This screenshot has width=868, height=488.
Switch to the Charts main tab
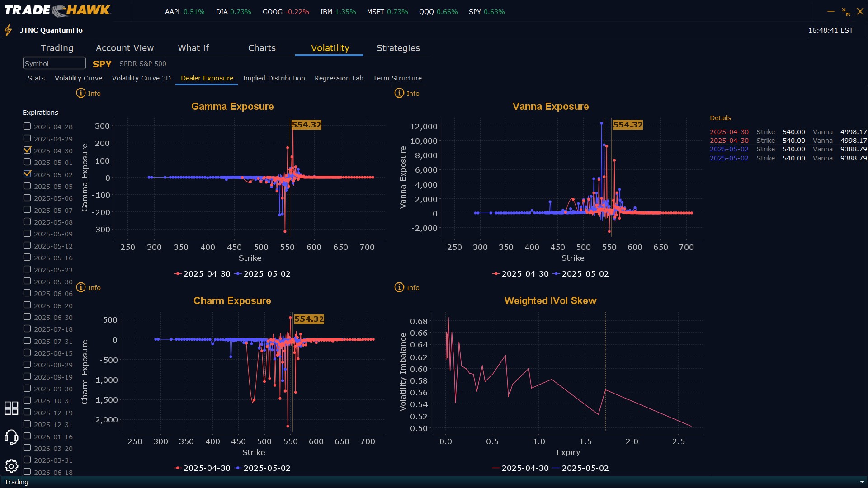262,48
